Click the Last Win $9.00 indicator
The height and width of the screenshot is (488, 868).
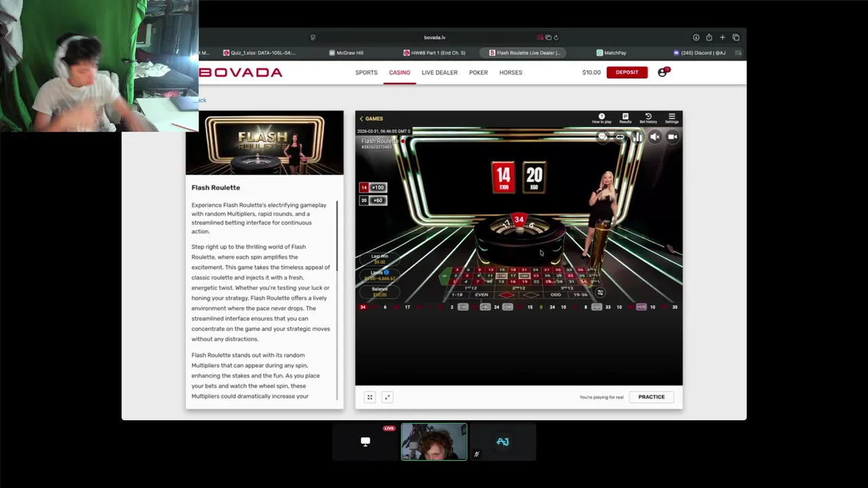click(380, 259)
